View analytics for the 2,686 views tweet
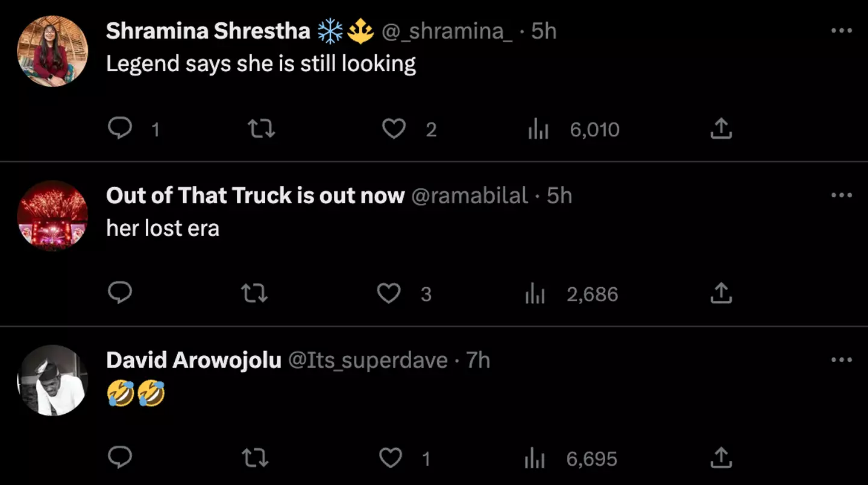Image resolution: width=868 pixels, height=485 pixels. pyautogui.click(x=535, y=294)
